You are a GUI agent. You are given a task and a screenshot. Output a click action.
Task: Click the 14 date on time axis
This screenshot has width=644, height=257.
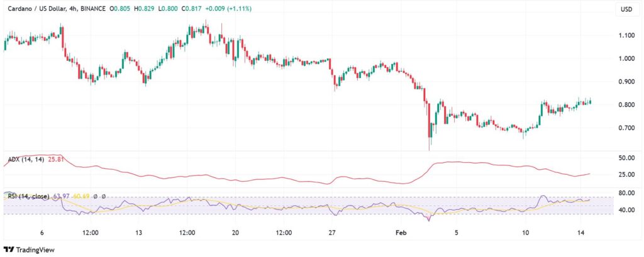583,232
